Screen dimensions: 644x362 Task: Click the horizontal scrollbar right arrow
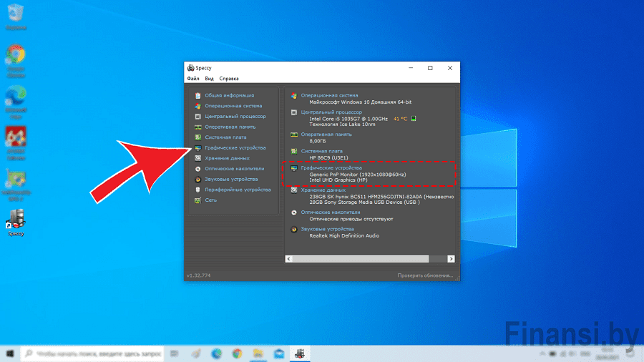tap(451, 259)
